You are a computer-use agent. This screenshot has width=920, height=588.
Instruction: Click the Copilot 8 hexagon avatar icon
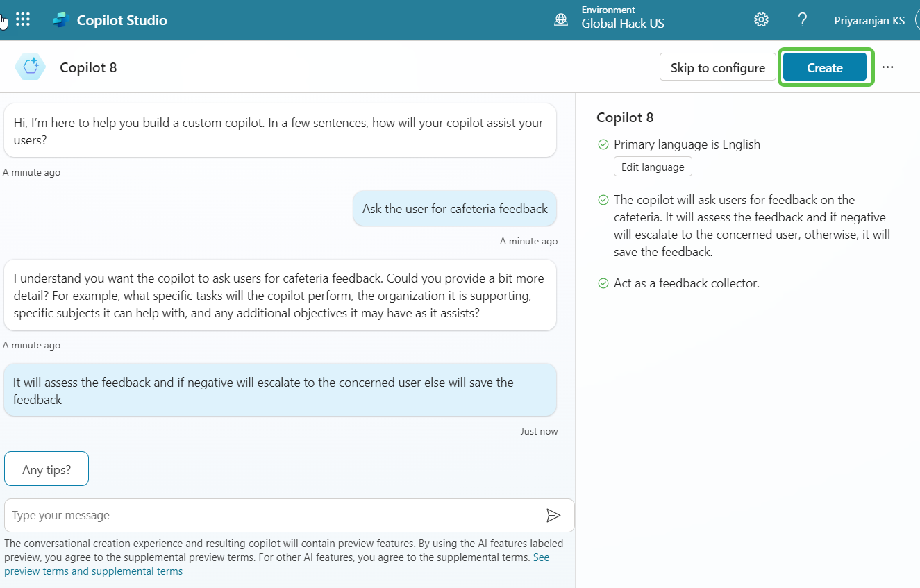(x=31, y=67)
